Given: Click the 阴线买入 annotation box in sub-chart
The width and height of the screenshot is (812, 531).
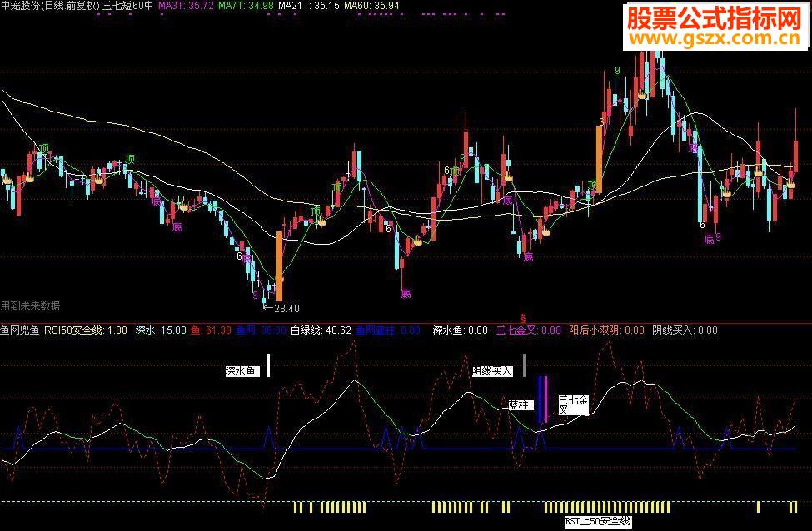Looking at the screenshot, I should coord(492,371).
